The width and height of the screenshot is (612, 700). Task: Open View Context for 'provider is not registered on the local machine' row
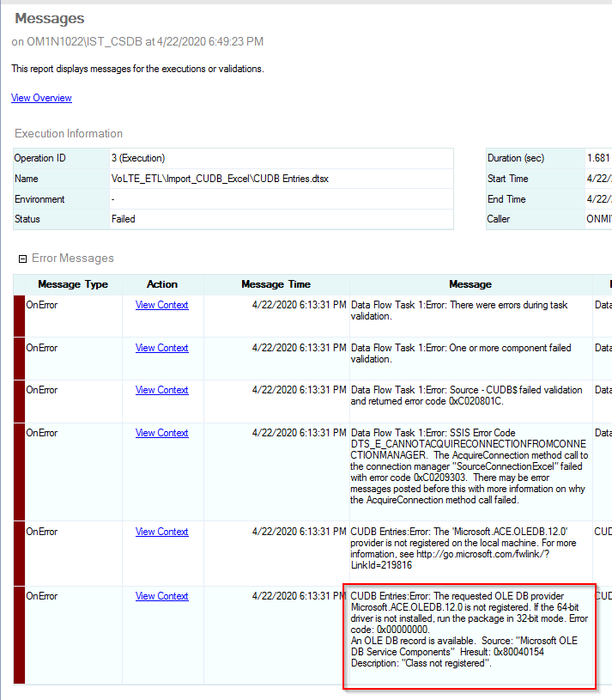tap(162, 532)
